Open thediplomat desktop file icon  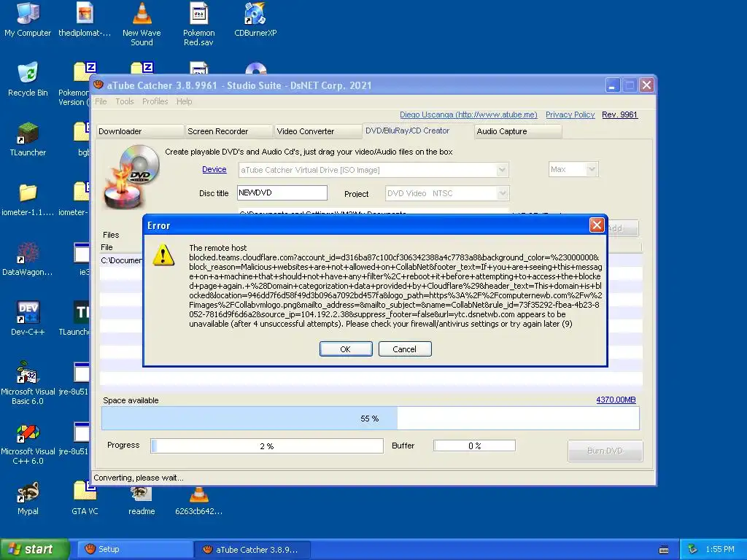[85, 20]
